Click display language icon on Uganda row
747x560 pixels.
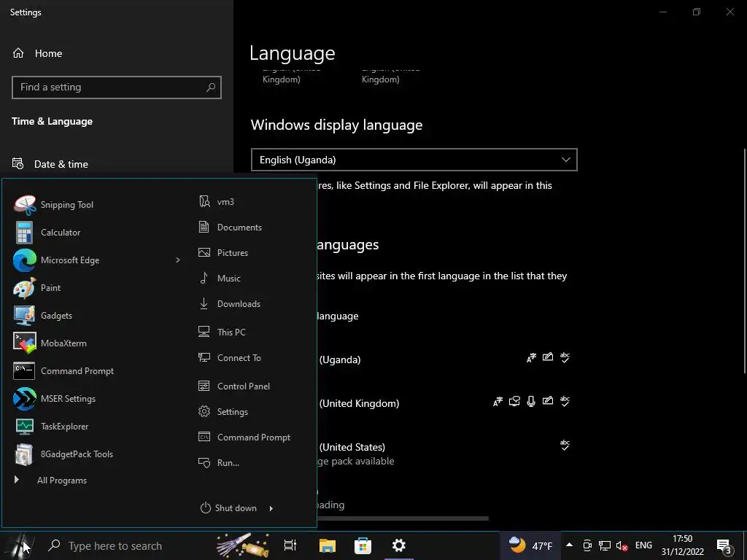531,357
